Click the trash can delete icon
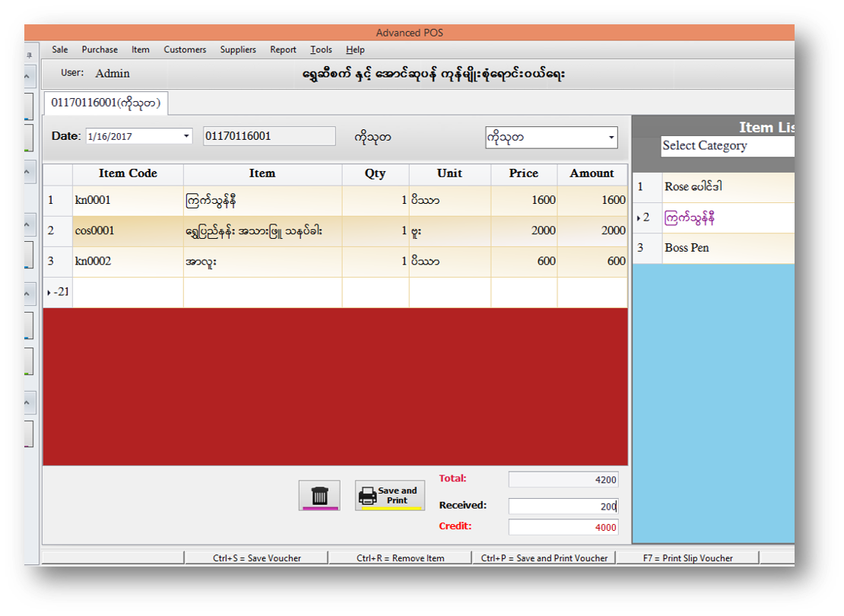The height and width of the screenshot is (616, 844). [x=319, y=496]
